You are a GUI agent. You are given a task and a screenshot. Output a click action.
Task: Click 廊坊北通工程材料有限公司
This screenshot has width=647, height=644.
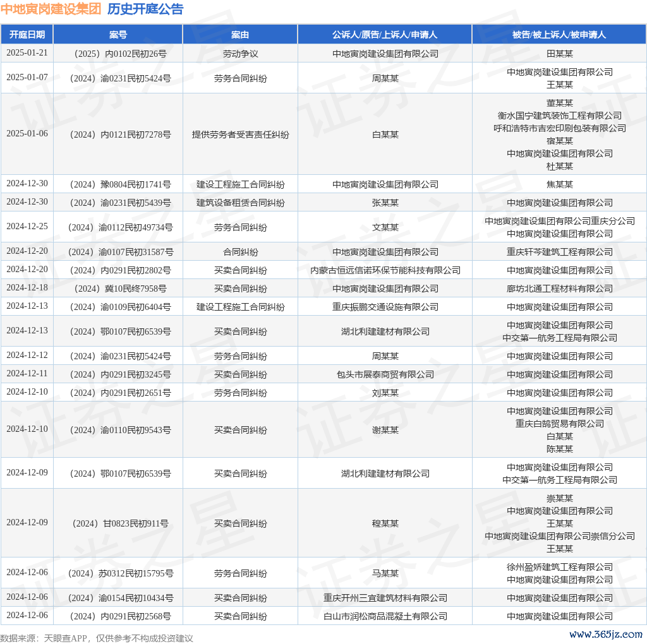560,289
